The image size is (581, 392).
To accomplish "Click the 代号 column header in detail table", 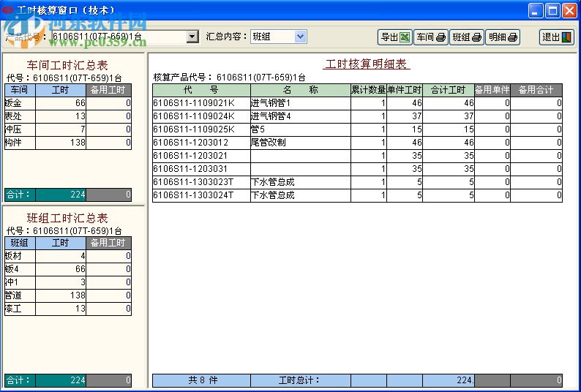I will coord(201,90).
